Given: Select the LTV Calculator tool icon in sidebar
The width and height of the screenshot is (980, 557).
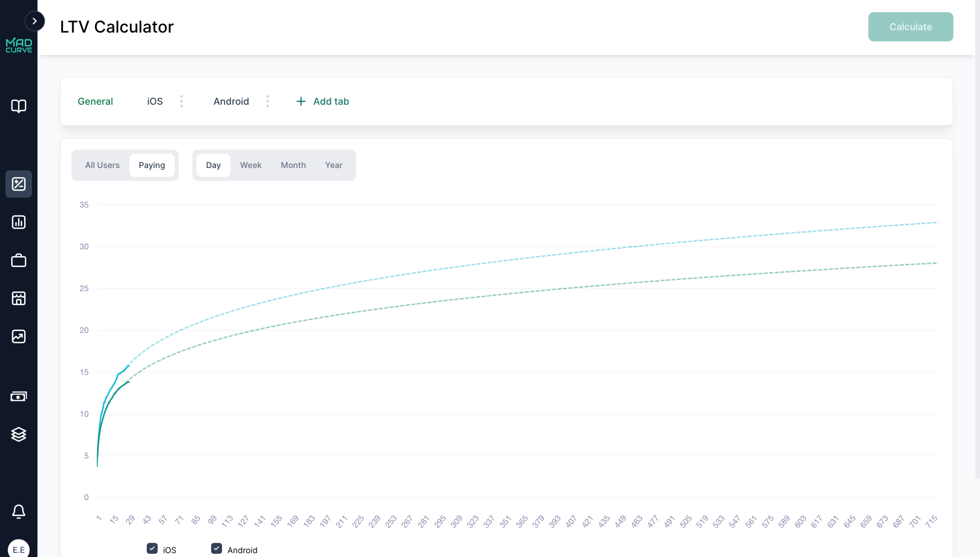Looking at the screenshot, I should (x=18, y=184).
